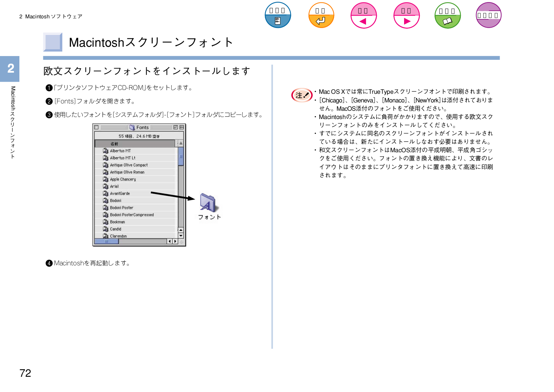This screenshot has width=554, height=392.
Task: Click the scroll up arrow in Fonts window
Action: coord(181,230)
